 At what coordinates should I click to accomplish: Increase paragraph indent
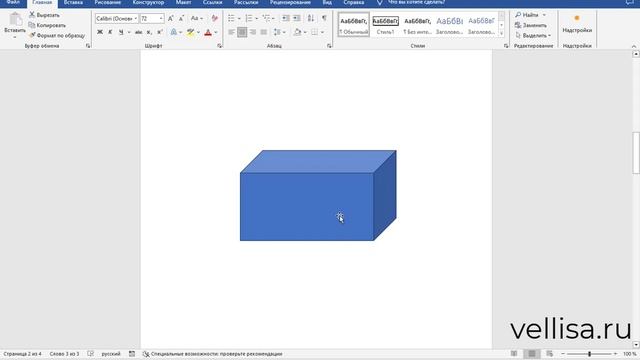click(297, 18)
